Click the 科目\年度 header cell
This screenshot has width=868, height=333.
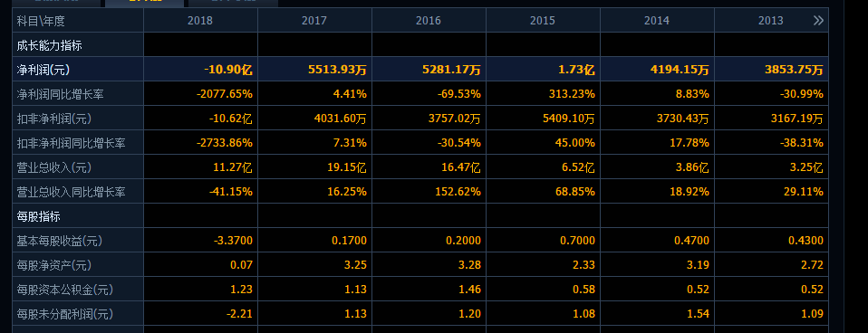(x=41, y=21)
